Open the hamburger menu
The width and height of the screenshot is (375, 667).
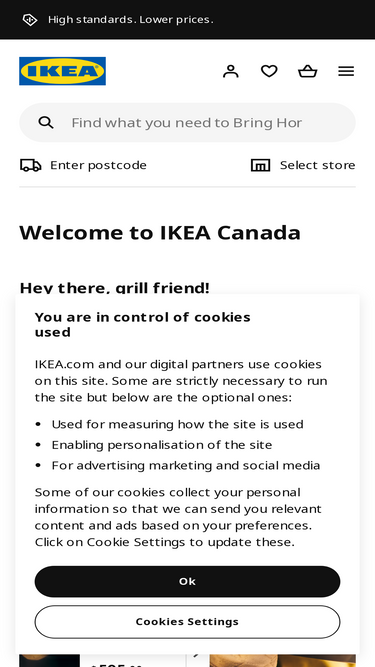(x=346, y=71)
